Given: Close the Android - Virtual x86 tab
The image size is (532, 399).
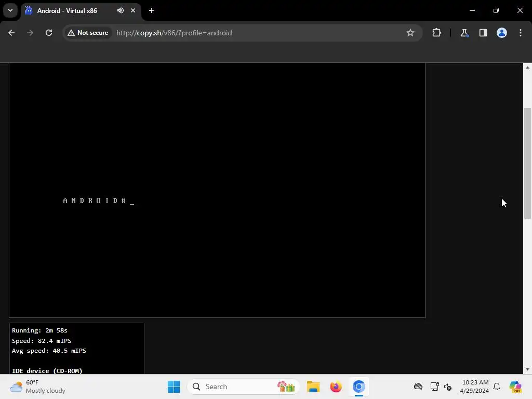Looking at the screenshot, I should point(133,10).
